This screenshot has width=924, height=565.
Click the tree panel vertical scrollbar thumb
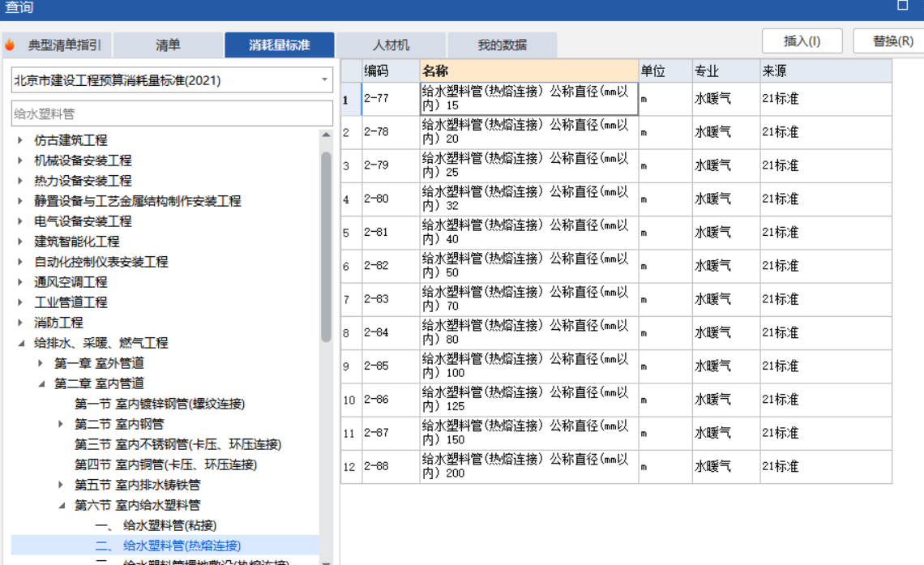click(x=326, y=247)
